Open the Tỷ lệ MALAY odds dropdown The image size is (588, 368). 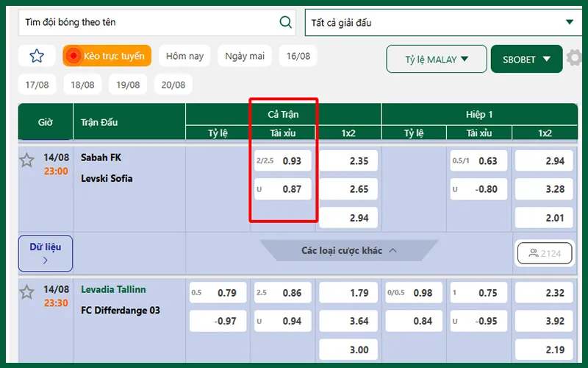tap(437, 59)
